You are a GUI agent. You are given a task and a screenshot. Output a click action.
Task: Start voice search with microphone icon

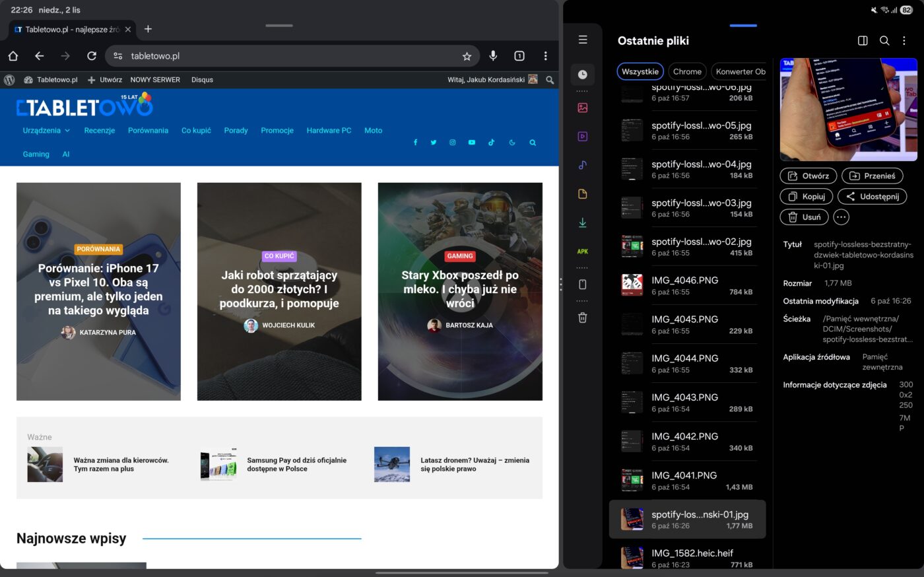(x=493, y=56)
